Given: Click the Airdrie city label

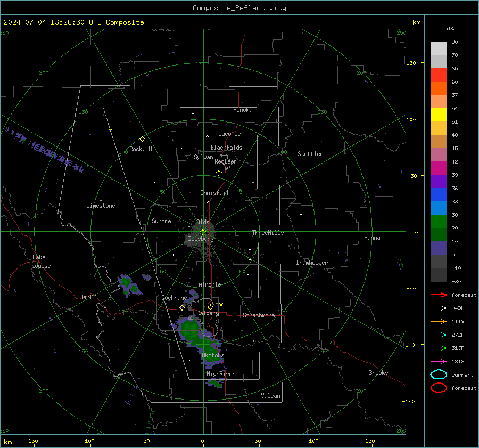Looking at the screenshot, I should pyautogui.click(x=210, y=284).
